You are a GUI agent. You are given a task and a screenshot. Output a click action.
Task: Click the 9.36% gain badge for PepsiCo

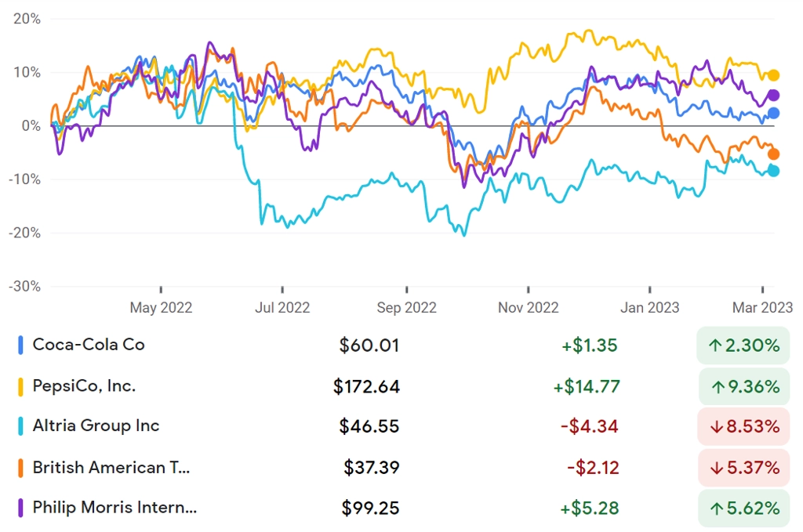pyautogui.click(x=744, y=387)
